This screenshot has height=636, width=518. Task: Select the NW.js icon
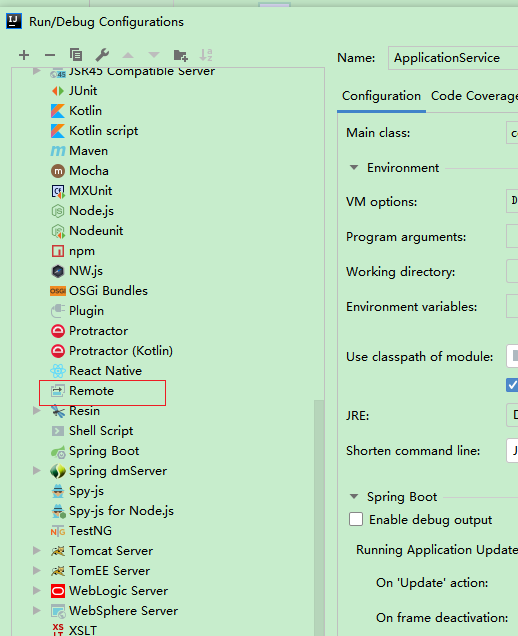58,271
